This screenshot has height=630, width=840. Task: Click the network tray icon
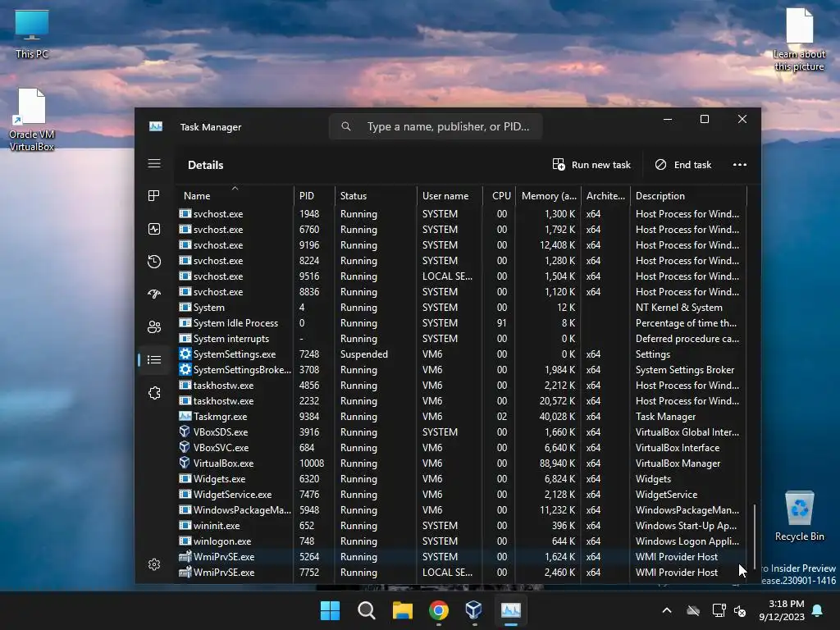(x=719, y=610)
